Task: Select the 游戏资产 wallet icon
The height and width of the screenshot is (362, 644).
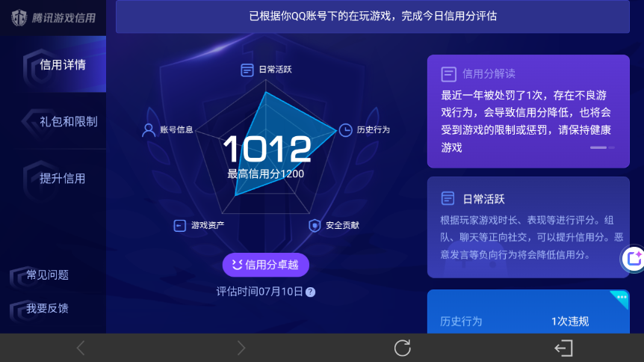Action: pyautogui.click(x=179, y=225)
